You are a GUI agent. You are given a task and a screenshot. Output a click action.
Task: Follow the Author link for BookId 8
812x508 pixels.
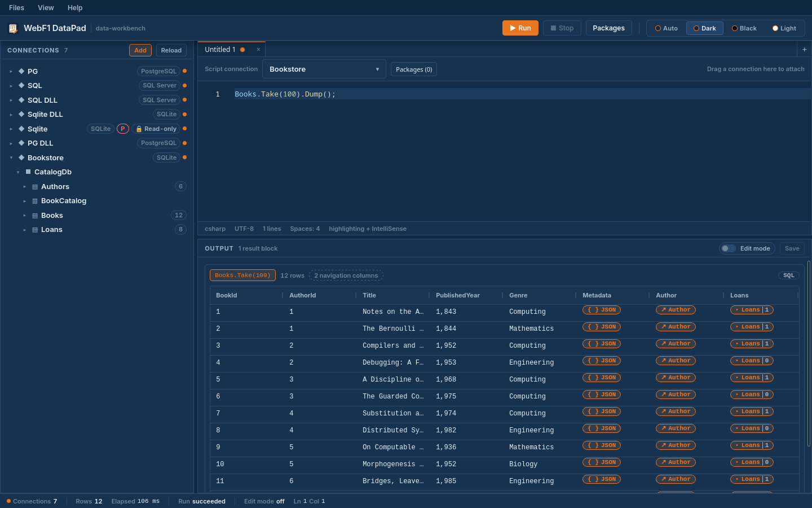(x=676, y=428)
